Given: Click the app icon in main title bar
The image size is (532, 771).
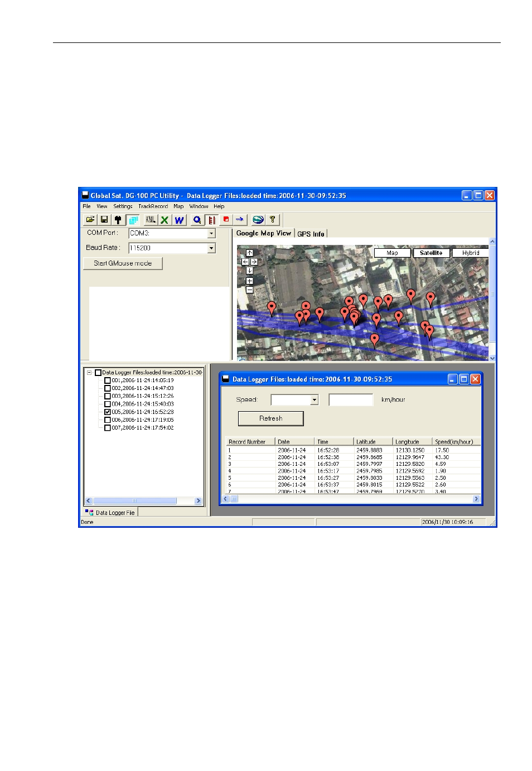Looking at the screenshot, I should pyautogui.click(x=85, y=195).
